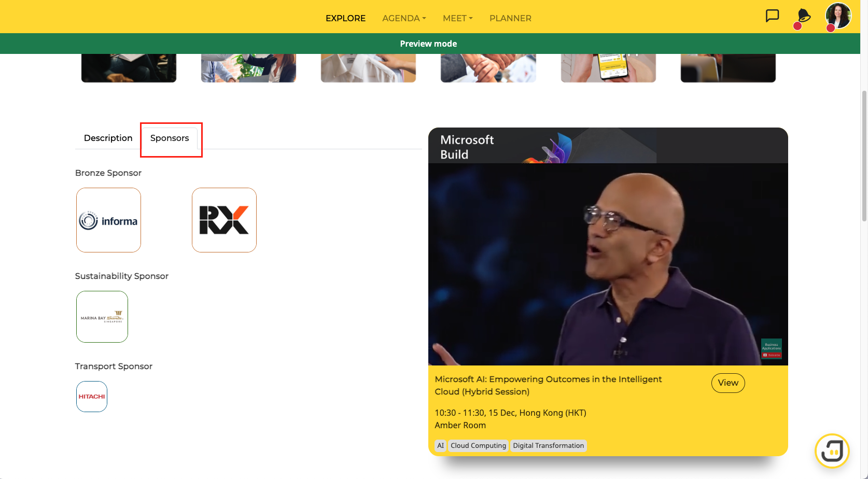Go to the PLANNER page

click(x=510, y=18)
